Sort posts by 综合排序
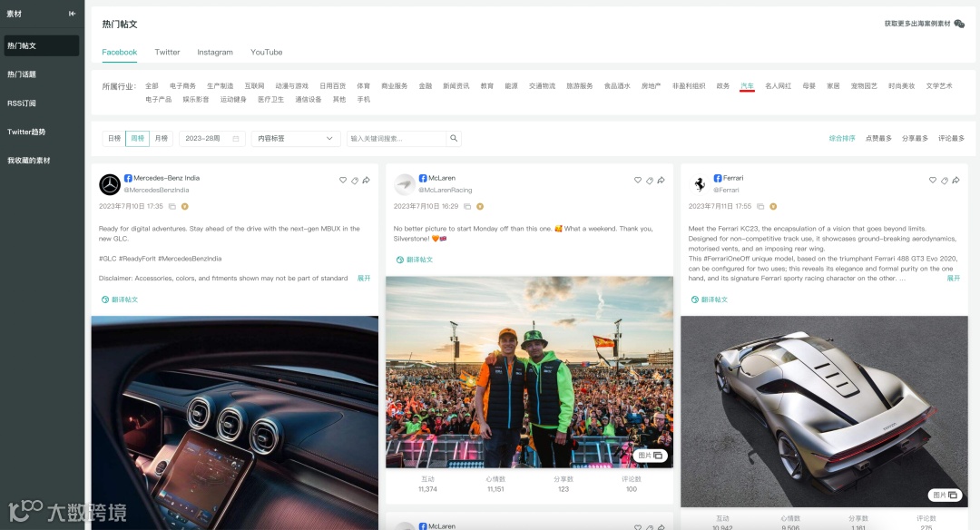Screen dimensions: 980x530 (x=842, y=138)
